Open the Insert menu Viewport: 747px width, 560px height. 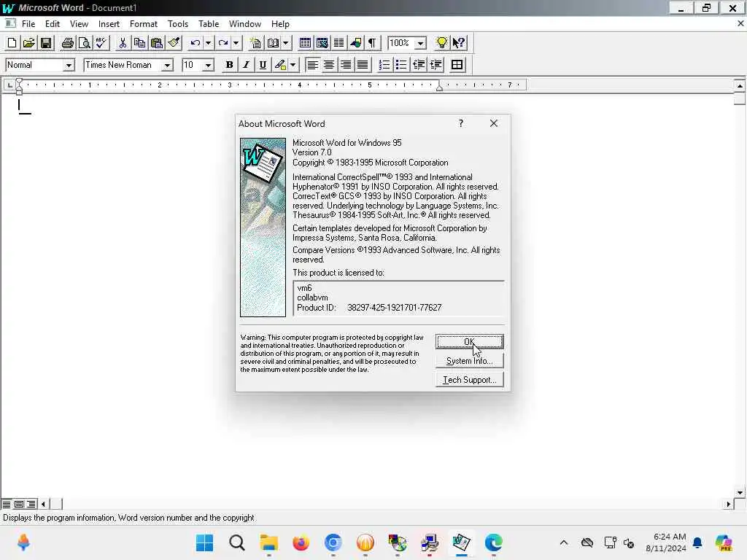(109, 24)
